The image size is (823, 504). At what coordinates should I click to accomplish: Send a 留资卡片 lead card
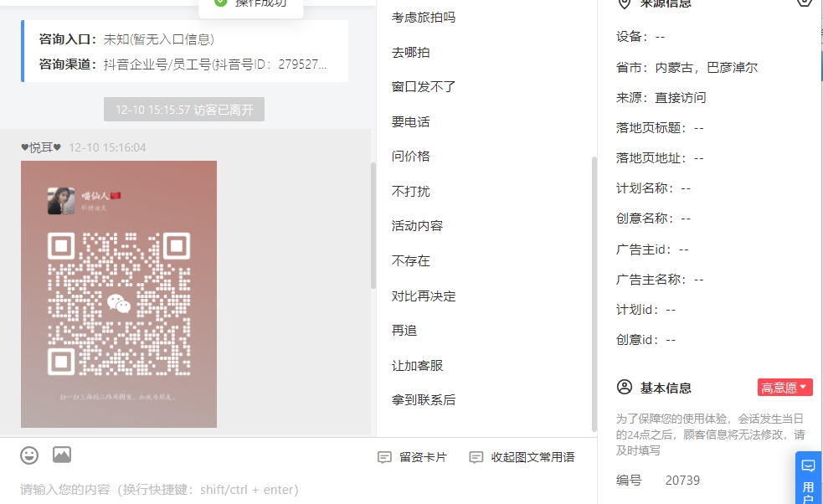pos(413,457)
